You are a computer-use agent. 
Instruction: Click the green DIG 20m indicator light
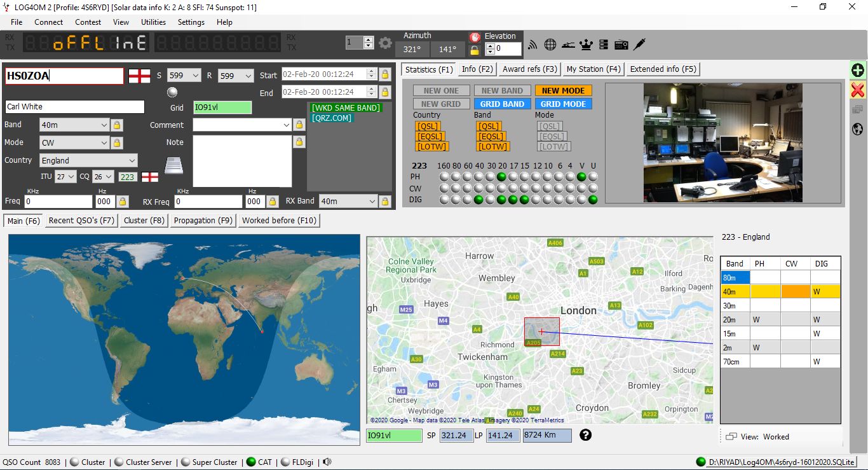pyautogui.click(x=501, y=200)
